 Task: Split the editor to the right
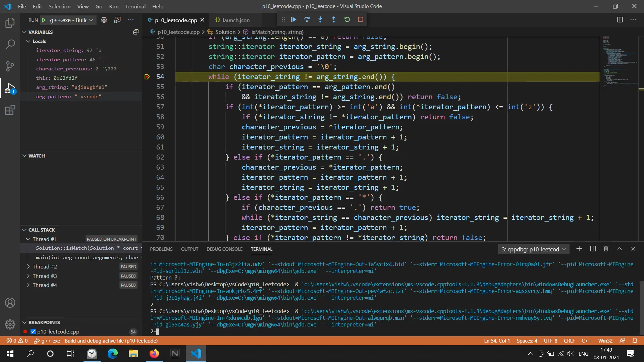click(x=620, y=20)
